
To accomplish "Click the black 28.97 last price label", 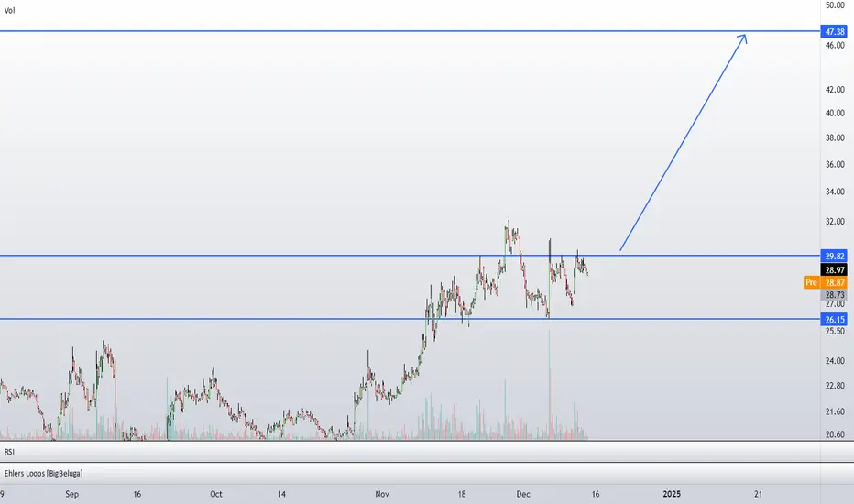I will (834, 269).
